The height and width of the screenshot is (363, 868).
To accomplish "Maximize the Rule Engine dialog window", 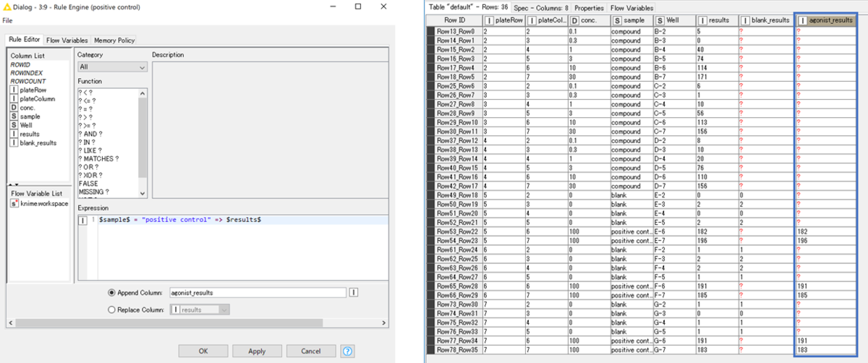I will point(357,7).
